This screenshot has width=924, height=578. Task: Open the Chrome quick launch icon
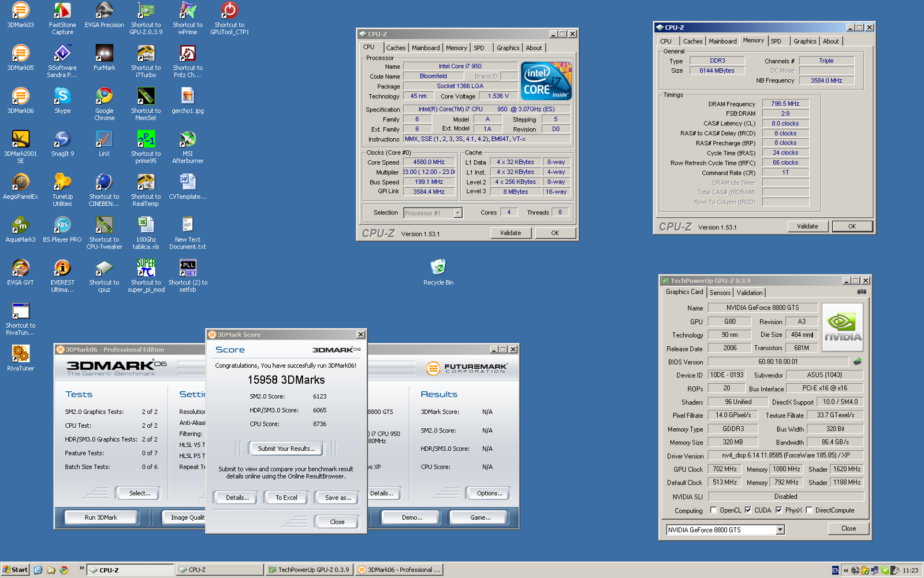pos(64,570)
